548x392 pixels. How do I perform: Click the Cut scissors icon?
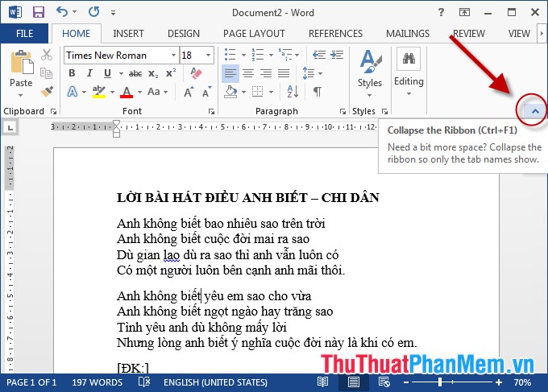[x=47, y=55]
